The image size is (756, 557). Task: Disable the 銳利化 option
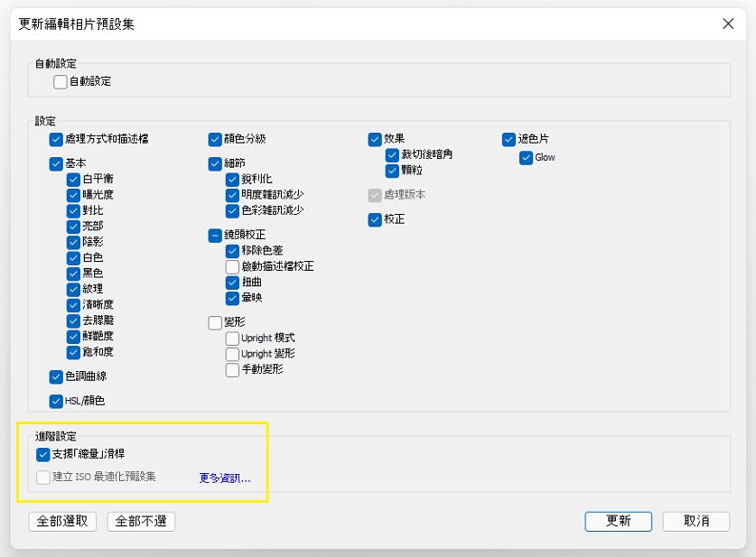coord(233,179)
